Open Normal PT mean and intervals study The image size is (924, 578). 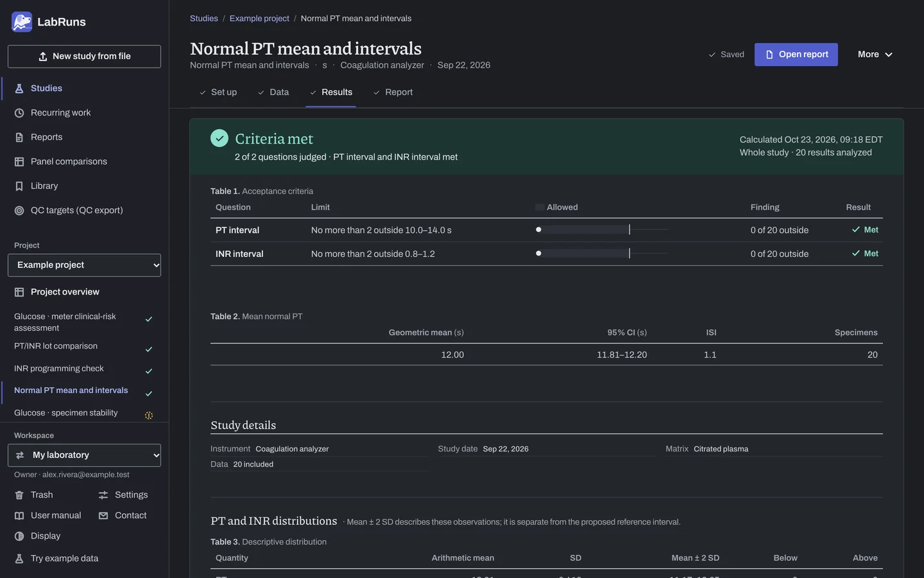click(84, 391)
